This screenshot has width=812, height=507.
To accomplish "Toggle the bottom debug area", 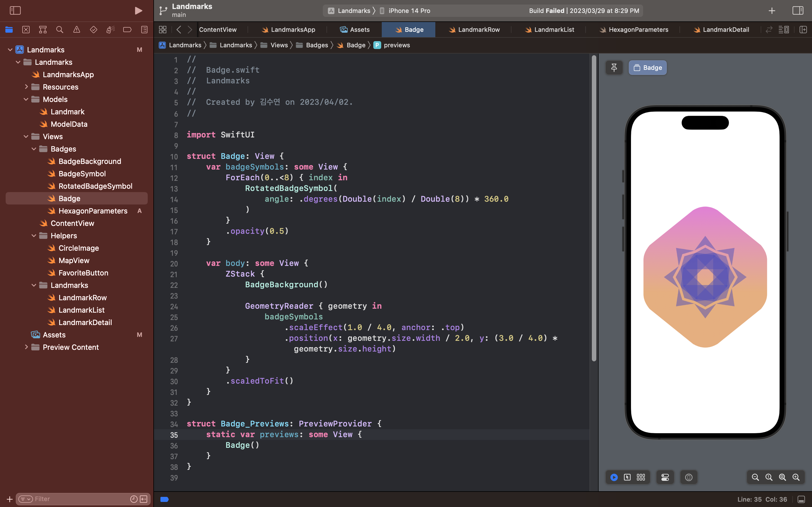I will (801, 499).
